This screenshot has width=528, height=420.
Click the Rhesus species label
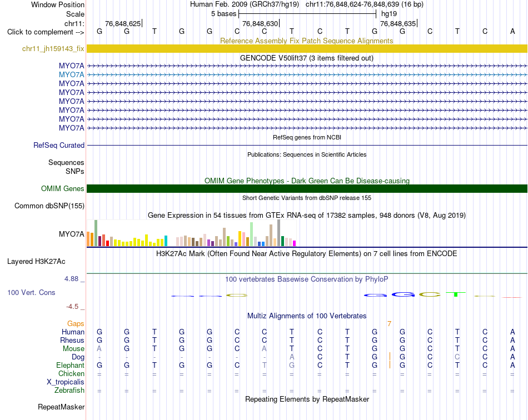click(72, 340)
